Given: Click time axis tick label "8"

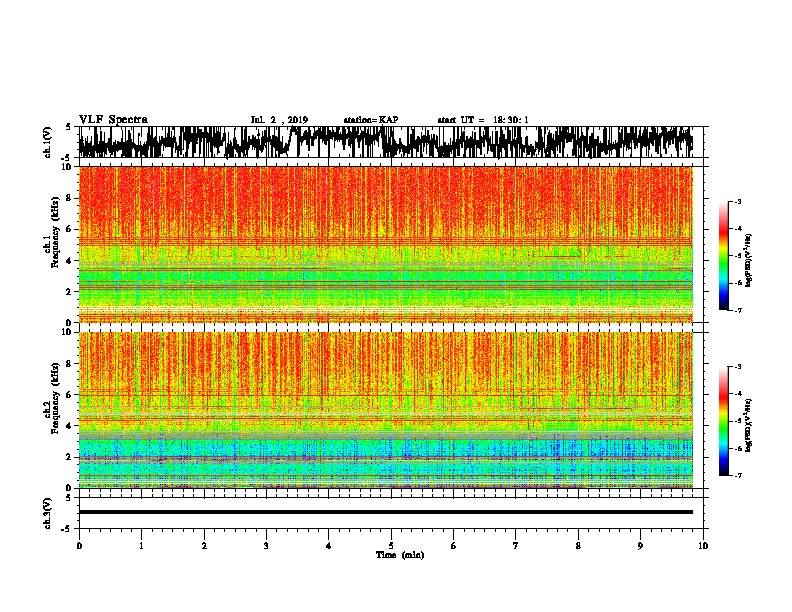Looking at the screenshot, I should (578, 546).
